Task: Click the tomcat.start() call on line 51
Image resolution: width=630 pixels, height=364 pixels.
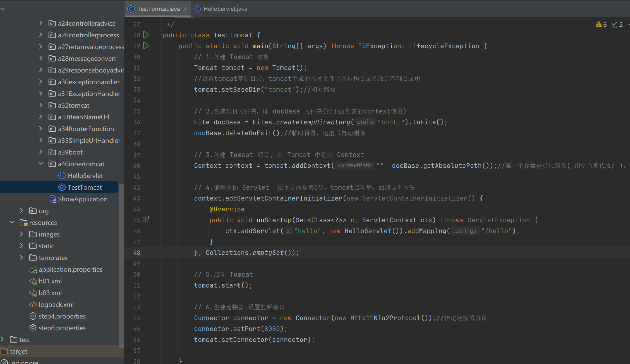Action: pyautogui.click(x=221, y=285)
